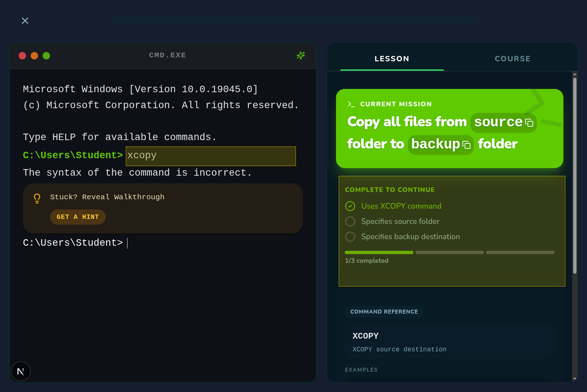Click the lesson progress bar at top
Viewport: 587px width, 392px height.
(295, 21)
